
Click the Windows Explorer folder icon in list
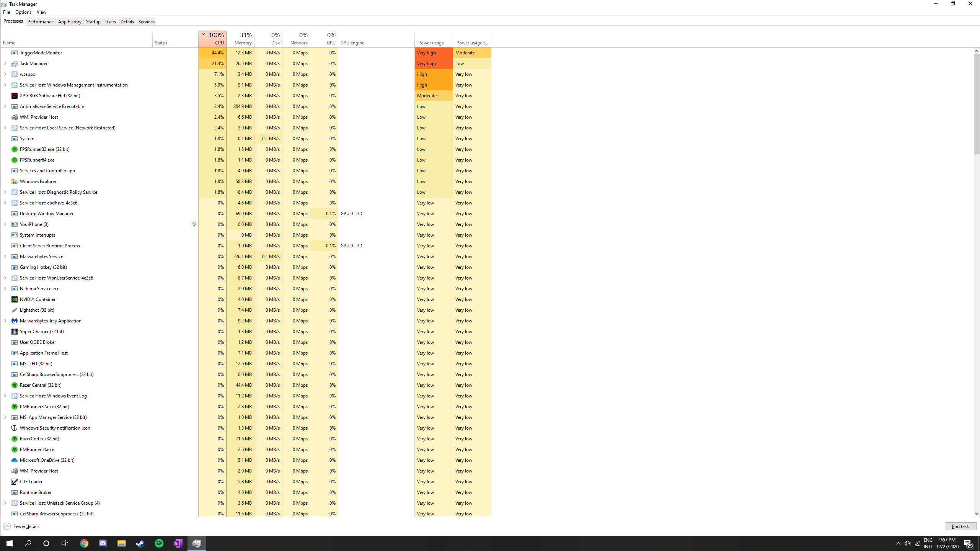click(15, 181)
